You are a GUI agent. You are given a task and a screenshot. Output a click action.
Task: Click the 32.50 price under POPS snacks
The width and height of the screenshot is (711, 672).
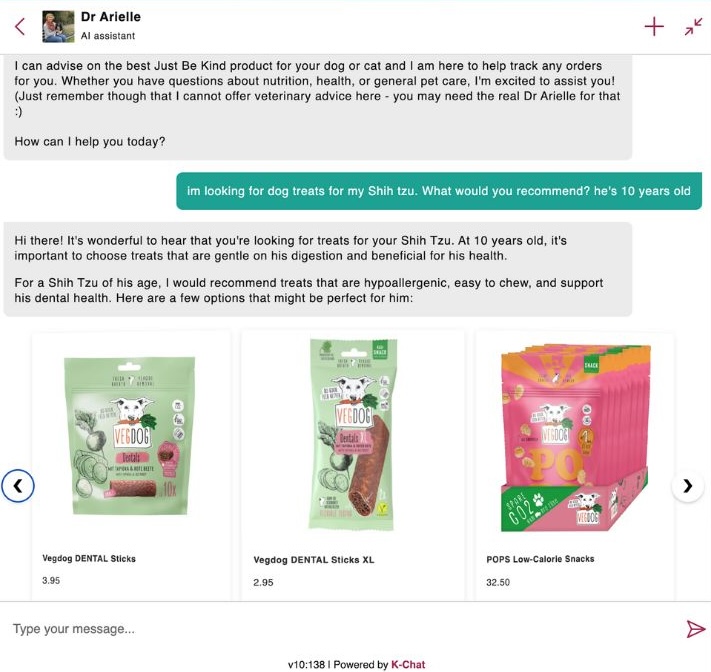(498, 582)
